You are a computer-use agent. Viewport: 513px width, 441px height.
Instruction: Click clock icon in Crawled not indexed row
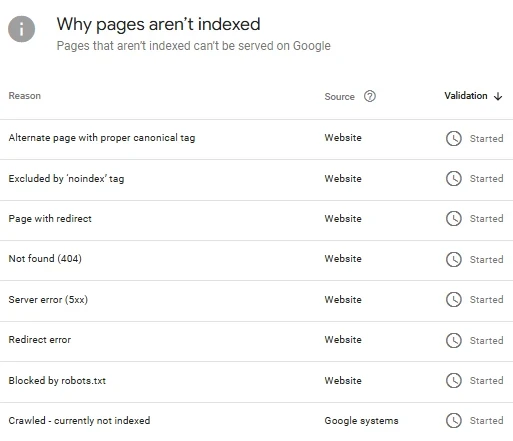pos(454,420)
